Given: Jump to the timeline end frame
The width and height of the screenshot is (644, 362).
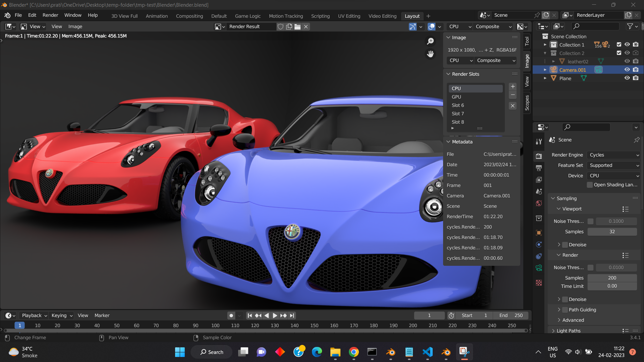Looking at the screenshot, I should pos(292,315).
